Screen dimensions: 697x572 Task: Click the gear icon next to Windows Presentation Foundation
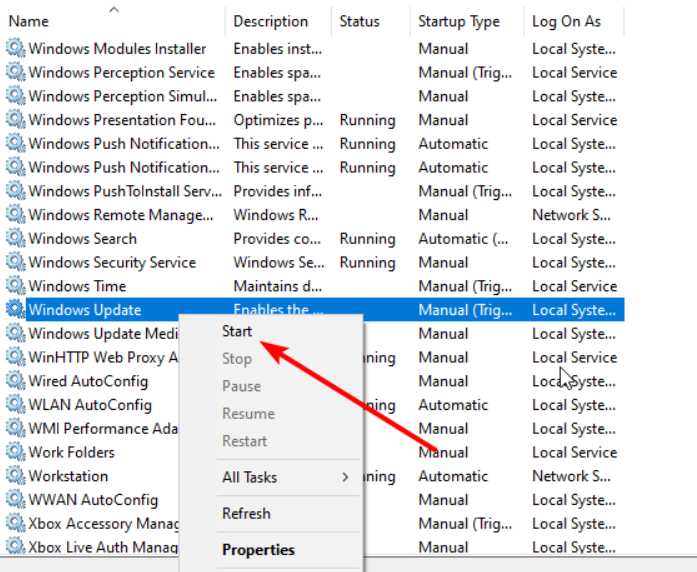[15, 120]
